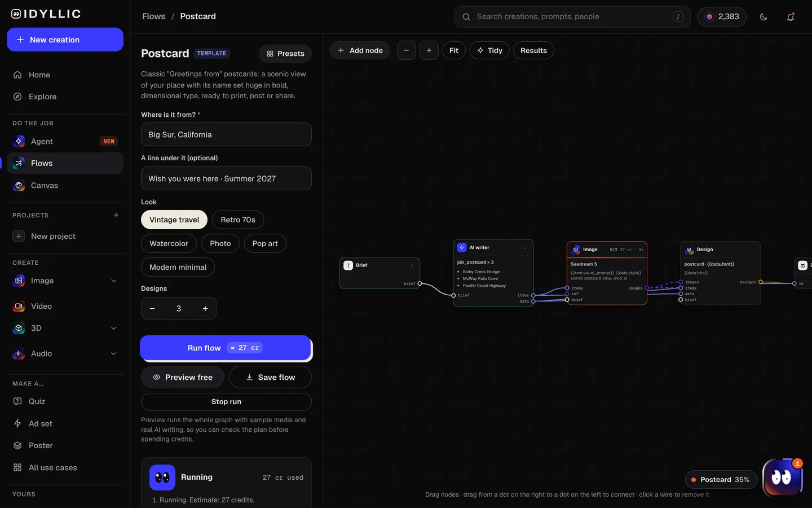Open the mascot assistant with eyes
Screen dimensions: 812x508
pos(782,478)
